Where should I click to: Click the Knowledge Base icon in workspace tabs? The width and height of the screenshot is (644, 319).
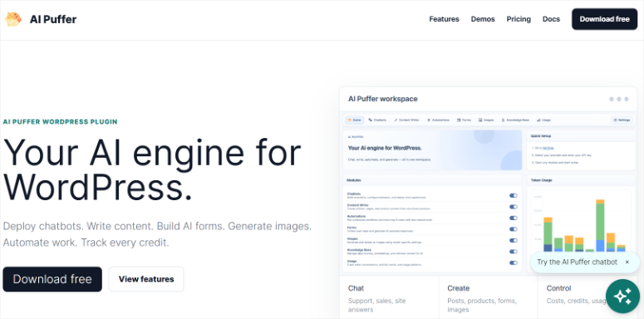(503, 120)
